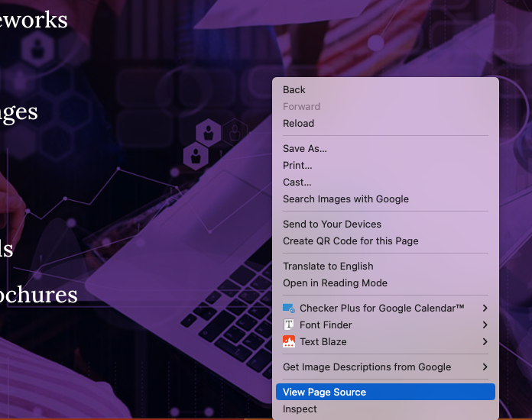Viewport: 532px width, 420px height.
Task: Select the highlighted View Page Source item
Action: point(324,393)
